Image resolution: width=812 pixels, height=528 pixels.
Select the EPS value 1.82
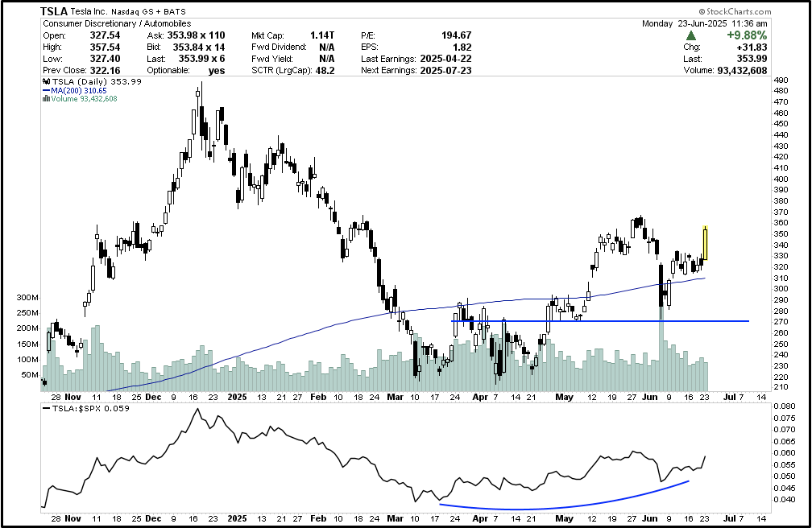[462, 47]
